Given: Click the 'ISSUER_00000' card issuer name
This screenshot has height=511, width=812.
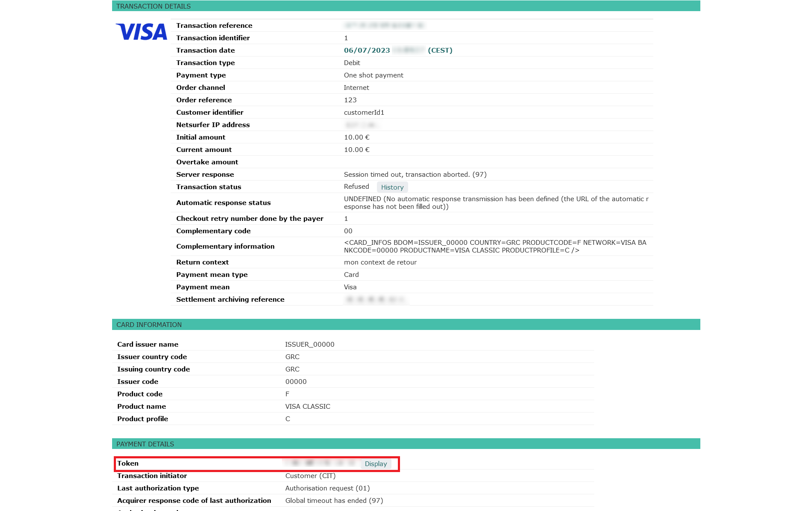Looking at the screenshot, I should click(x=310, y=345).
